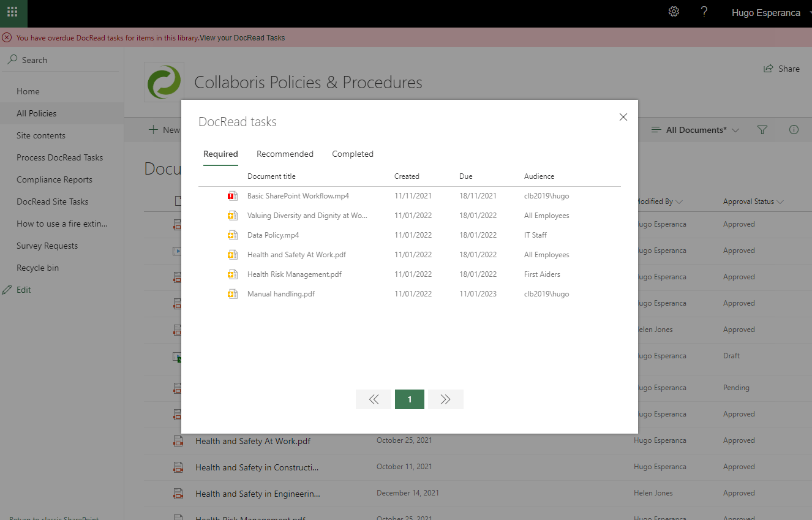Click the task icon beside Manual handling.pdf
The image size is (812, 520).
coord(232,294)
